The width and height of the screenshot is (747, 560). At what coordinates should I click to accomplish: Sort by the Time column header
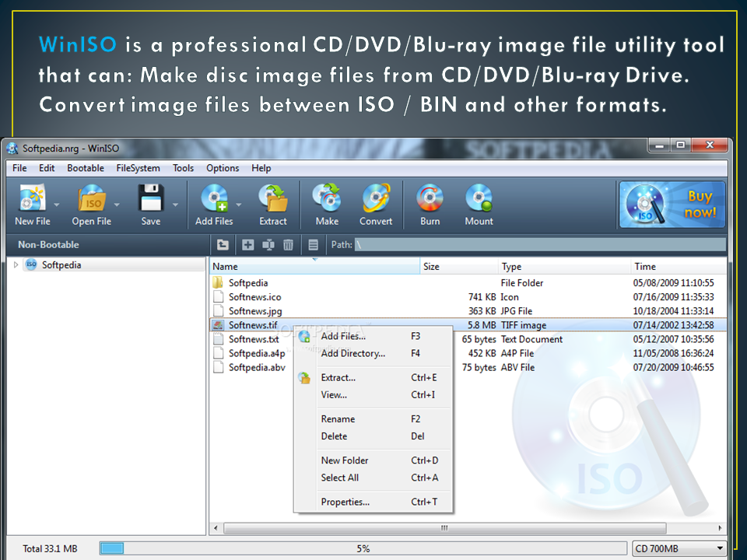click(x=679, y=267)
